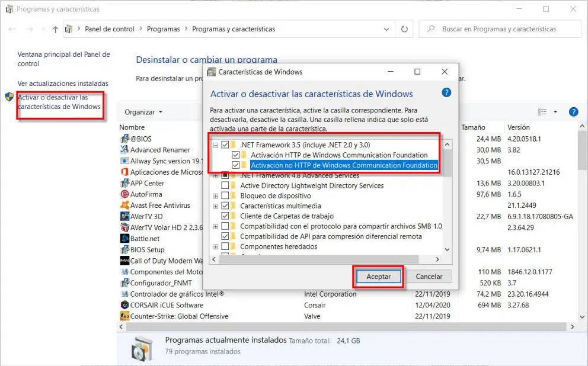Sort by Nombre column header
The width and height of the screenshot is (588, 366).
(x=132, y=127)
